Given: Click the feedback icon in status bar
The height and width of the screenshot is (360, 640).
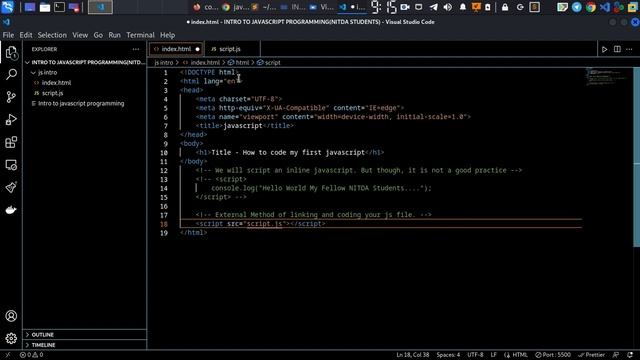Looking at the screenshot, I should coord(616,355).
